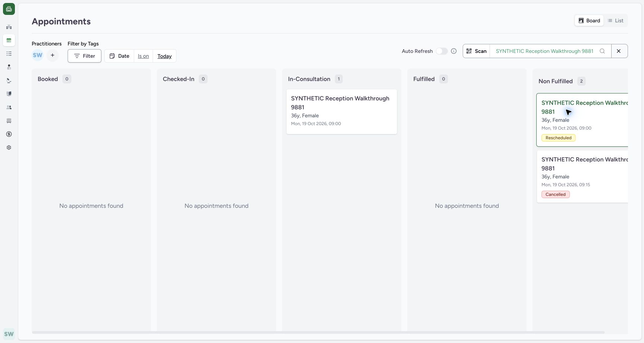
Task: Change the 'Is on' date operator
Action: (x=143, y=56)
